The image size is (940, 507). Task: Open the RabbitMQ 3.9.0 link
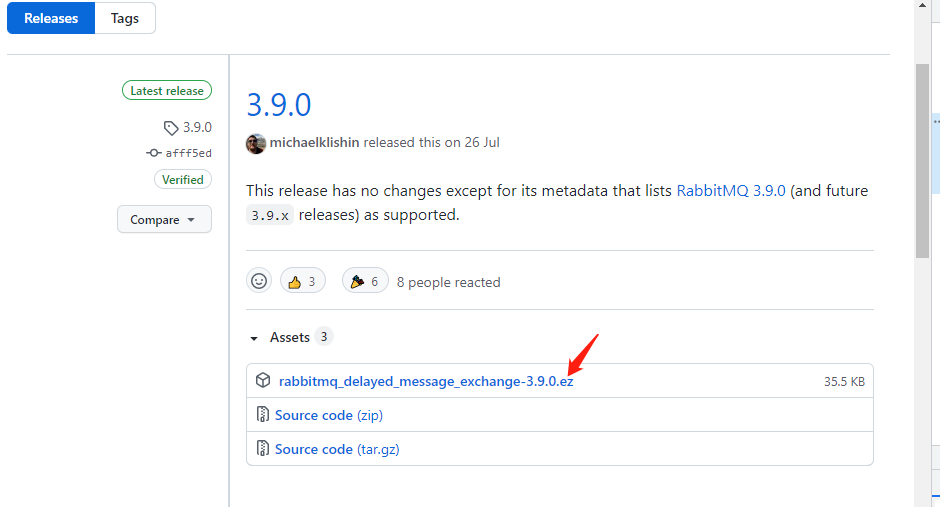pos(731,190)
